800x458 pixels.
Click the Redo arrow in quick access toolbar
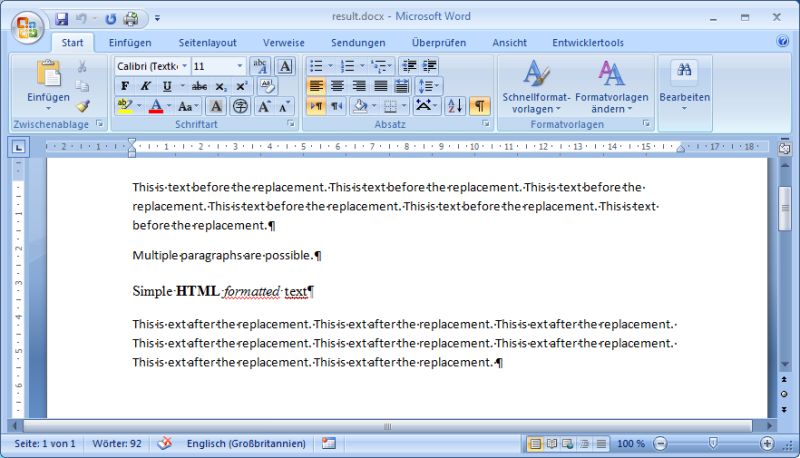pos(111,19)
